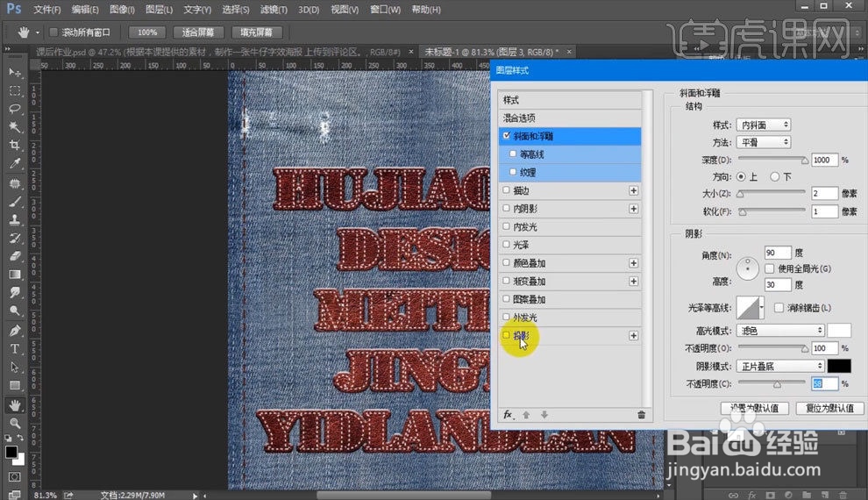Select the Hand tool in toolbox
Viewport: 868px width, 500px height.
click(14, 404)
